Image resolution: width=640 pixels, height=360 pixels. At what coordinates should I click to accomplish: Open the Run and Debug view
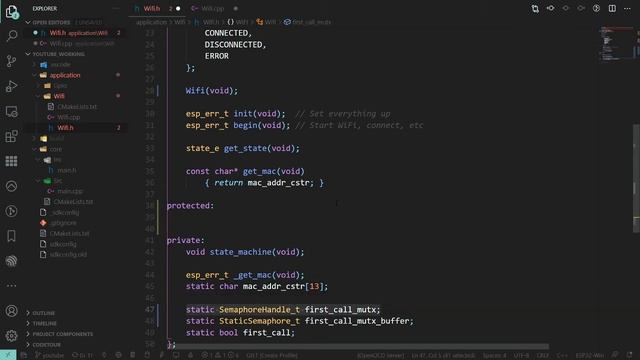click(x=12, y=86)
